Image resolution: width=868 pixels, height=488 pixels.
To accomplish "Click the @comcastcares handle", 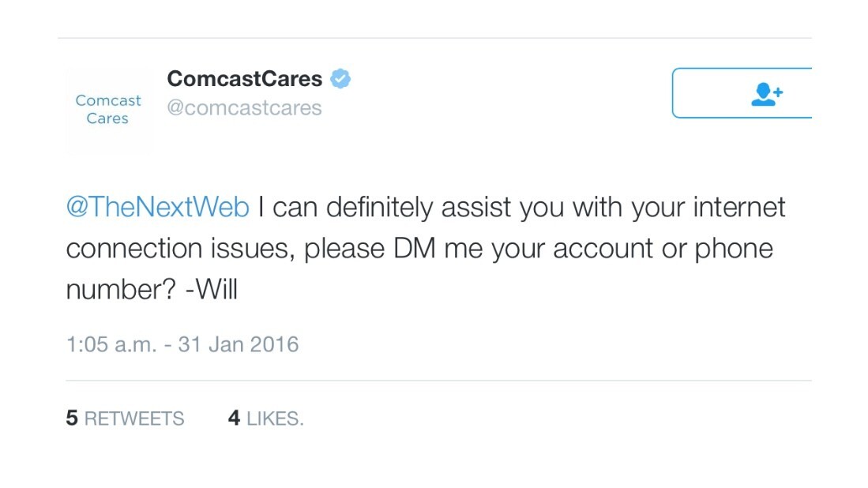I will click(x=244, y=107).
